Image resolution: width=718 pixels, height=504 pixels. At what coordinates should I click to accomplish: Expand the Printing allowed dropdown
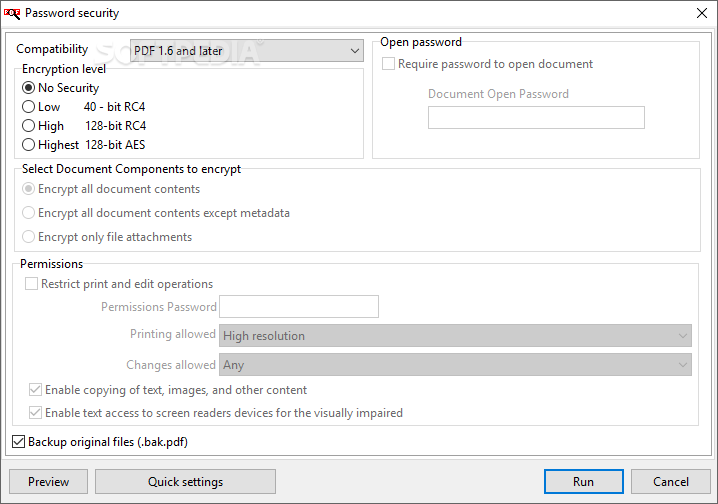455,336
